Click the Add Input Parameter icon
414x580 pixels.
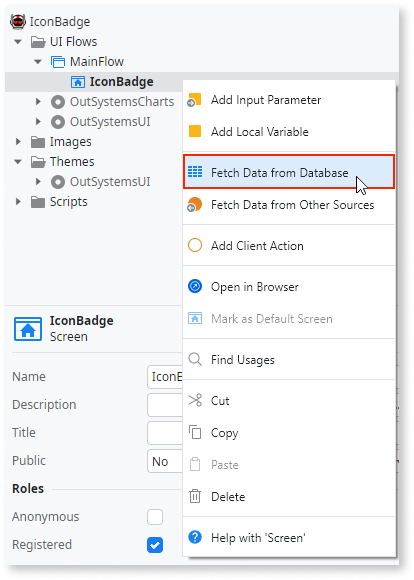point(195,100)
